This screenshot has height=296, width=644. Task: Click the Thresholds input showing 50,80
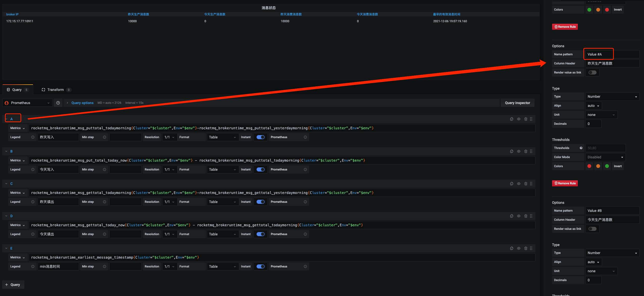coord(605,148)
